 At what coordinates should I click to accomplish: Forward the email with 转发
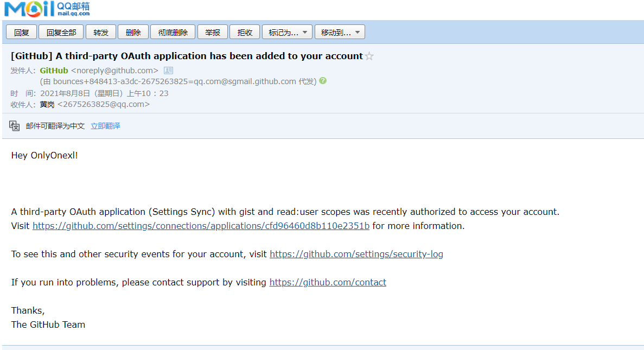click(100, 32)
